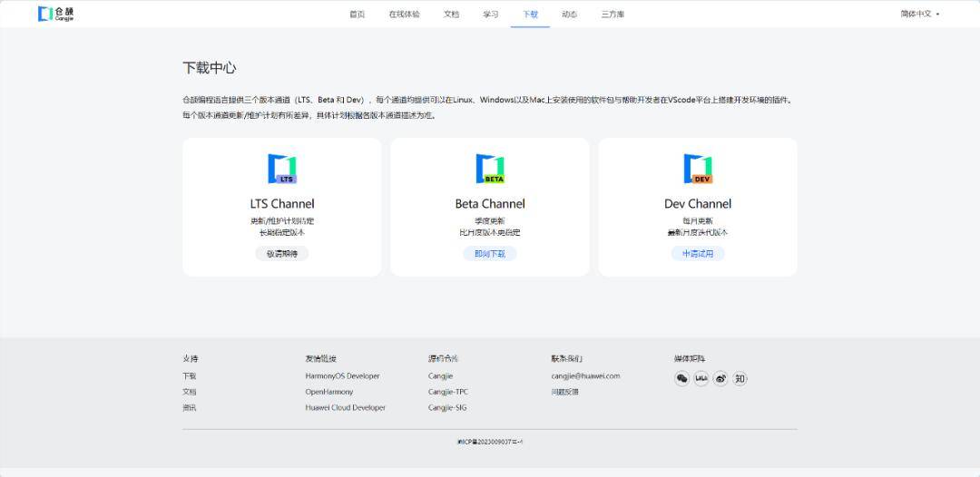The height and width of the screenshot is (477, 980).
Task: Select the Beta Channel title text
Action: tap(490, 204)
